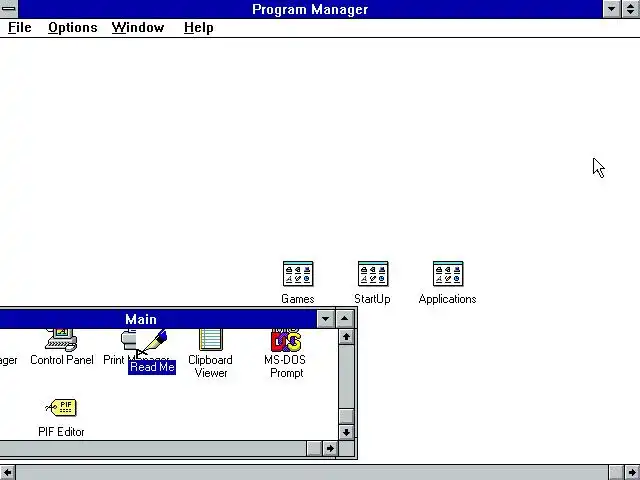This screenshot has height=480, width=640.
Task: Click the Main window title bar
Action: pyautogui.click(x=158, y=319)
